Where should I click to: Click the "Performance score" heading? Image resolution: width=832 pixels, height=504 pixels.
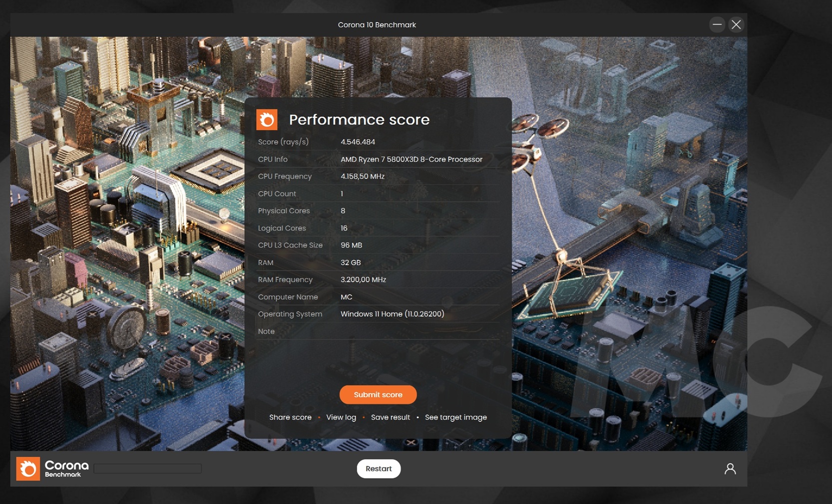359,120
